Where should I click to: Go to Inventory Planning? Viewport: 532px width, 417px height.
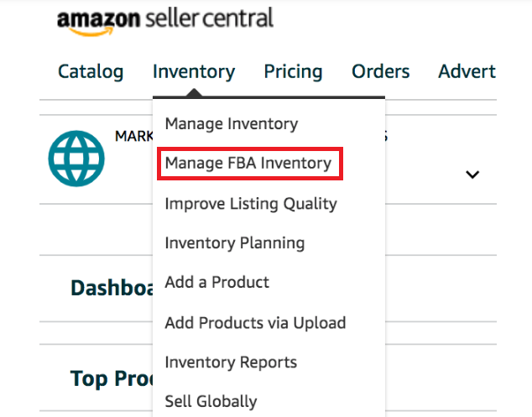click(x=235, y=243)
